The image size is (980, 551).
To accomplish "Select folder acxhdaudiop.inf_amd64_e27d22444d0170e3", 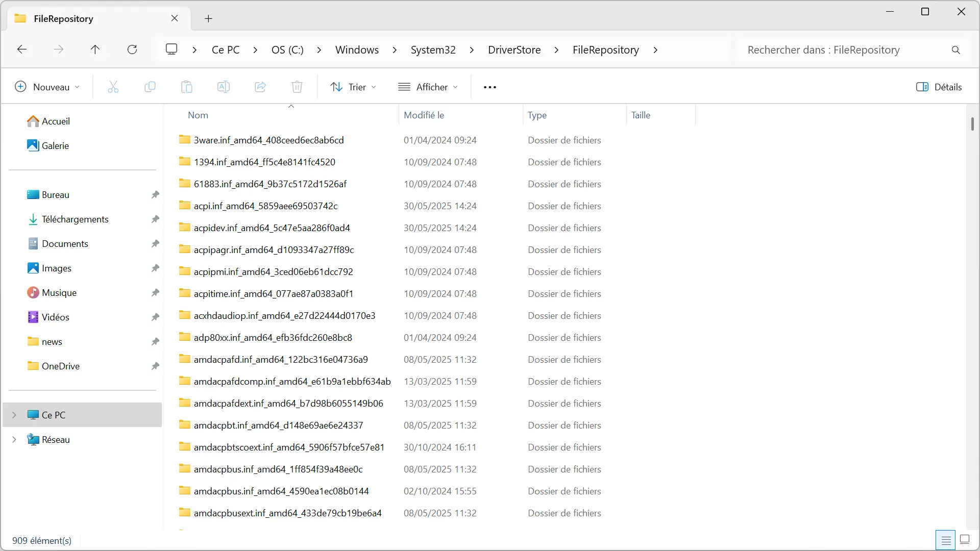I will pyautogui.click(x=284, y=316).
